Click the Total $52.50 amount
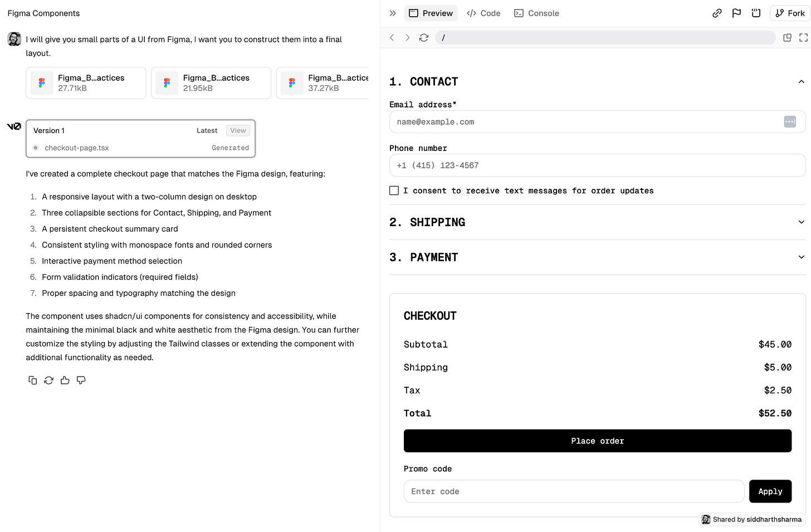This screenshot has height=532, width=811. [x=775, y=413]
